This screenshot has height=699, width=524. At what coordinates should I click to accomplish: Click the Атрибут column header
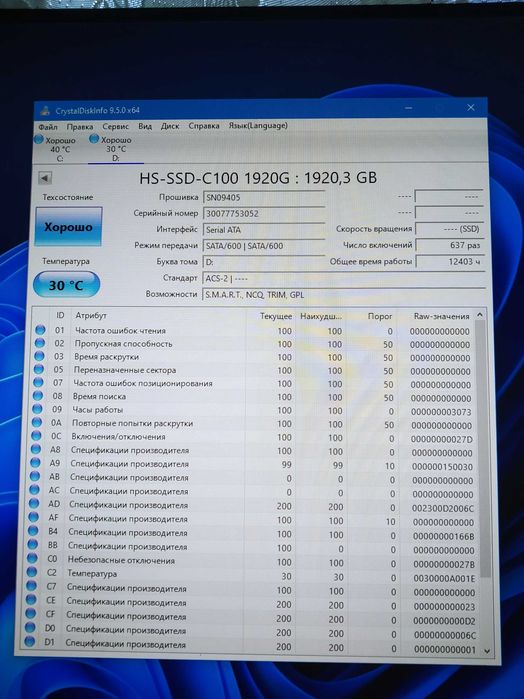(91, 316)
